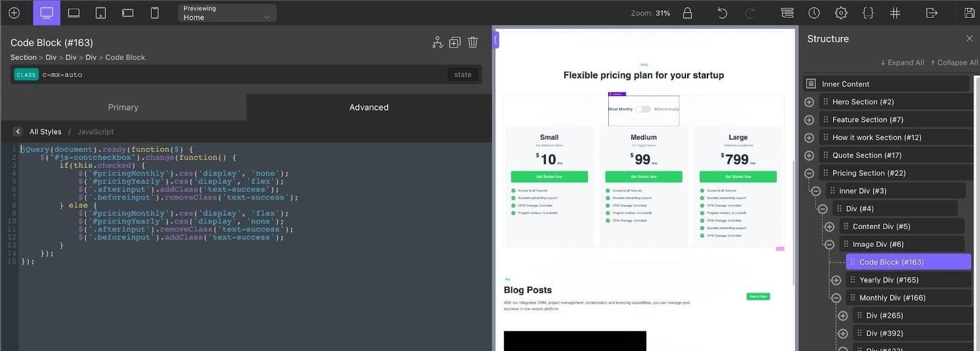Click the All Styles breadcrumb link

click(x=45, y=132)
